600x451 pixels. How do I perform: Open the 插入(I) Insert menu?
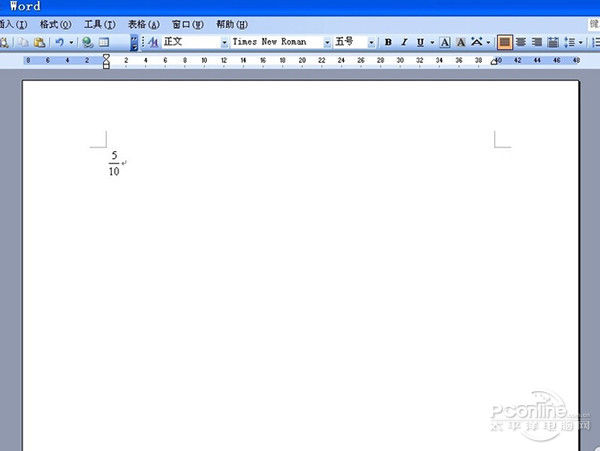tap(13, 24)
